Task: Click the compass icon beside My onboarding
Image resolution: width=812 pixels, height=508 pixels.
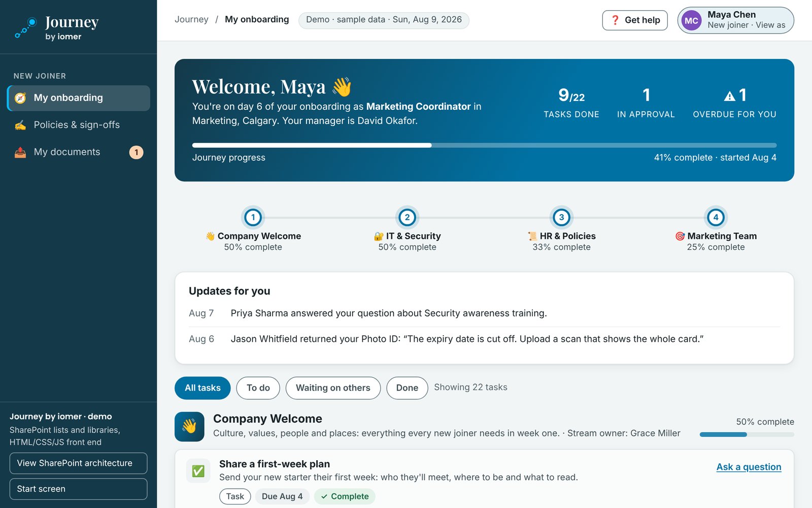Action: (x=20, y=98)
